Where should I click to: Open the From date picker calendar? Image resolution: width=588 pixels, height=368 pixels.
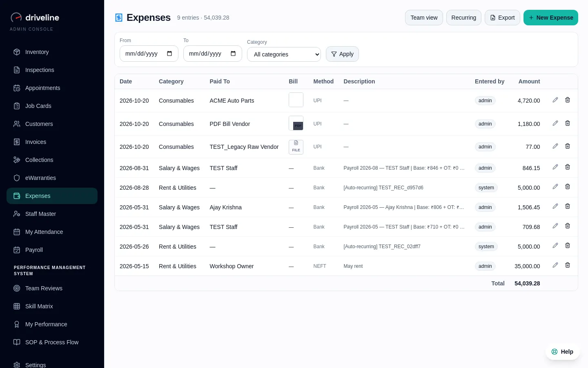[169, 54]
